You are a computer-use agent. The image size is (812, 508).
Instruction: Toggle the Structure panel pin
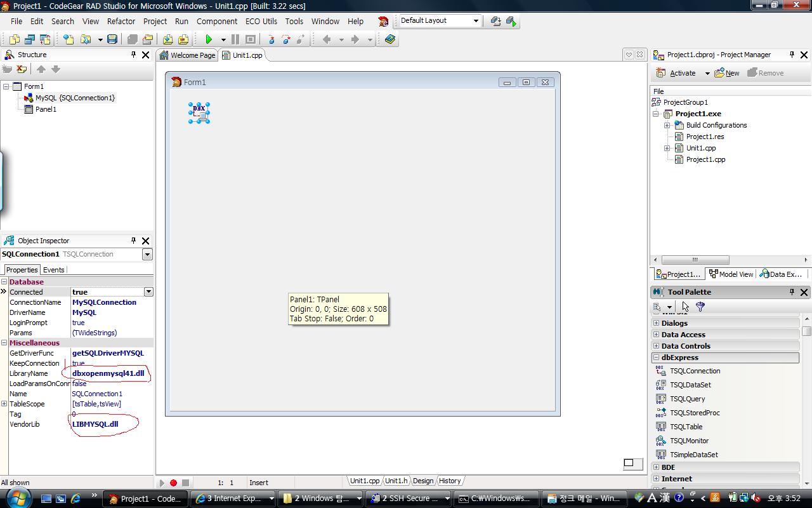tap(133, 55)
